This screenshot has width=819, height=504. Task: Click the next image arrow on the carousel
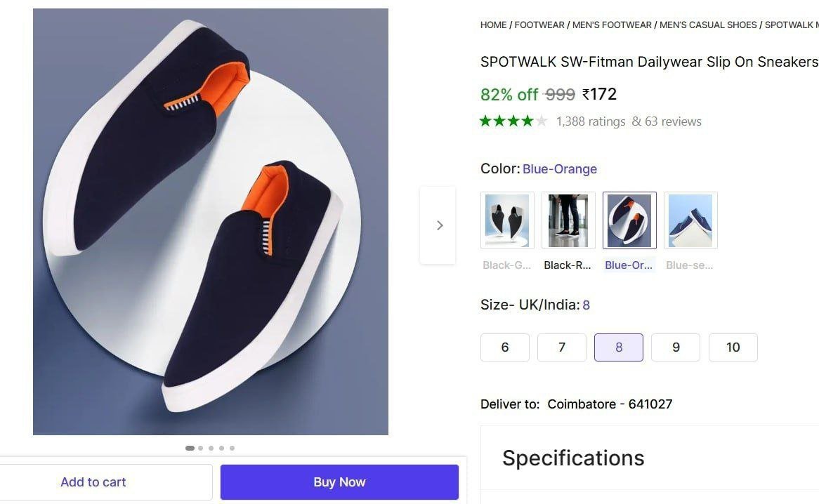439,225
